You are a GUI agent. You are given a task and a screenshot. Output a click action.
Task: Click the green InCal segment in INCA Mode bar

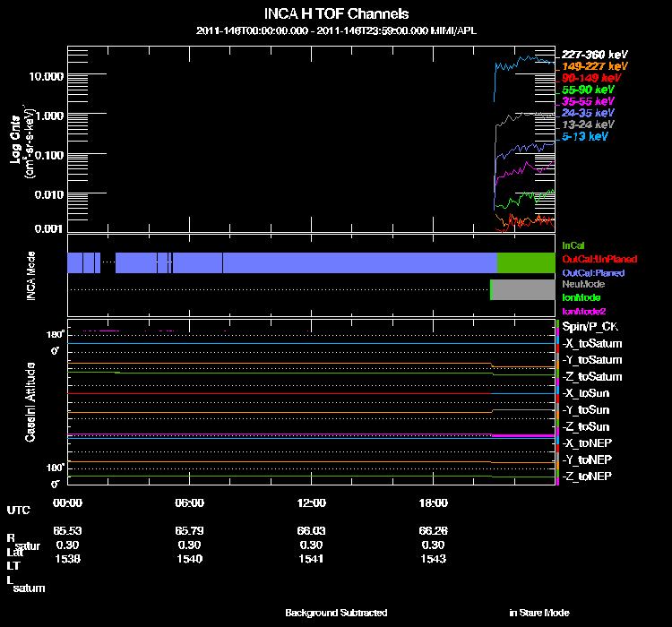click(526, 262)
